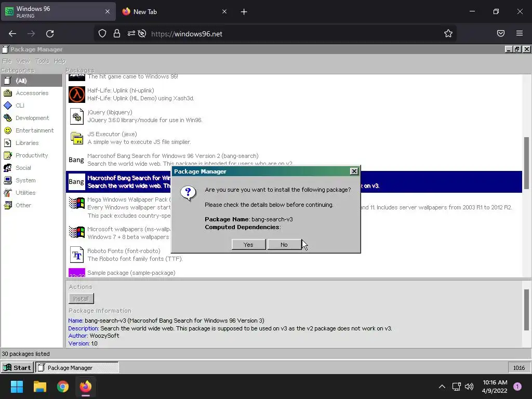Open the Productivity category icon
532x399 pixels.
coord(7,155)
